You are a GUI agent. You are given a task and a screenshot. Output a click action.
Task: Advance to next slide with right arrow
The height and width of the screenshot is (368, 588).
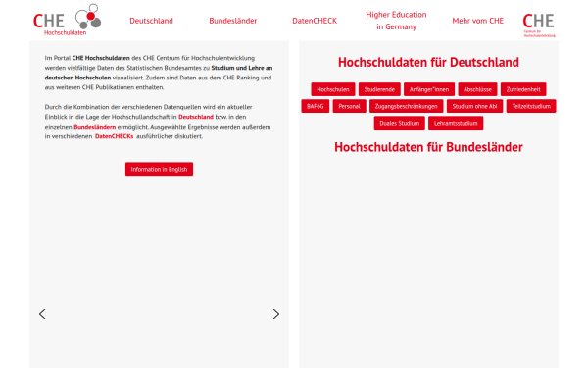[x=276, y=314]
